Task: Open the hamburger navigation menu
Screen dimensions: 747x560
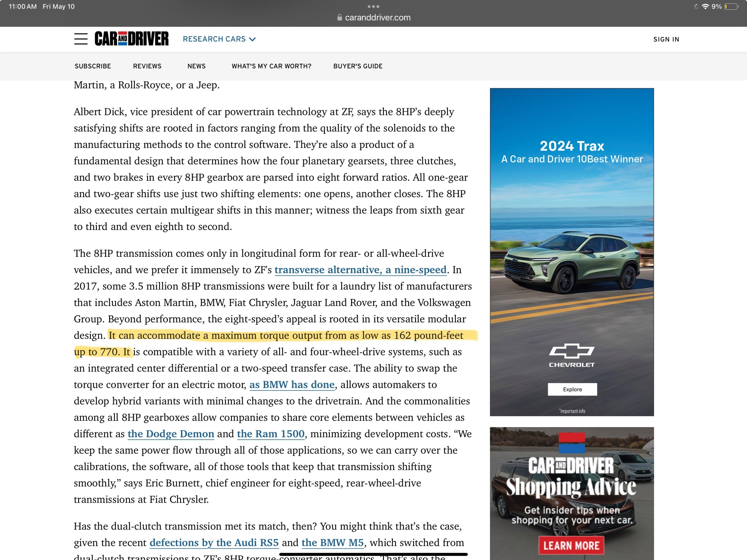Action: tap(81, 39)
